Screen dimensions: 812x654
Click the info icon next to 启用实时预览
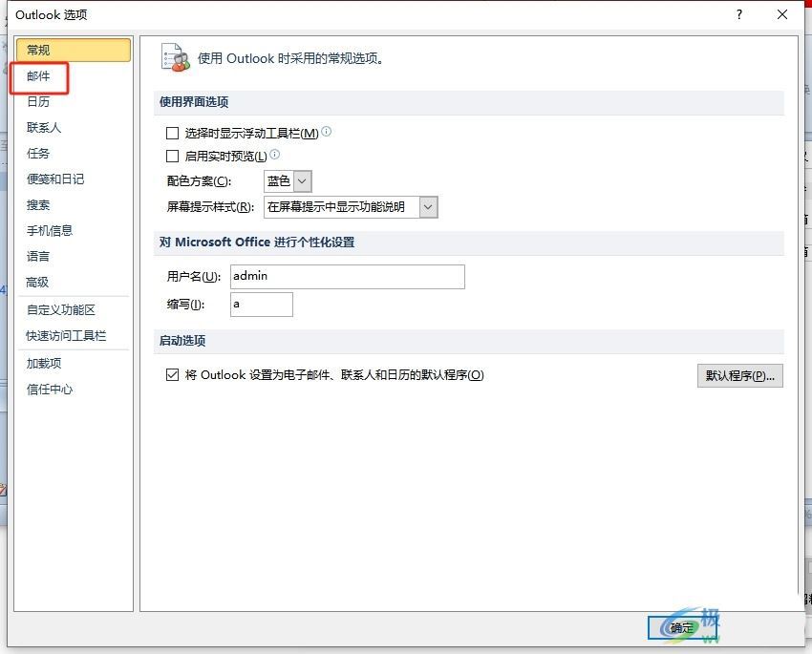tap(274, 156)
